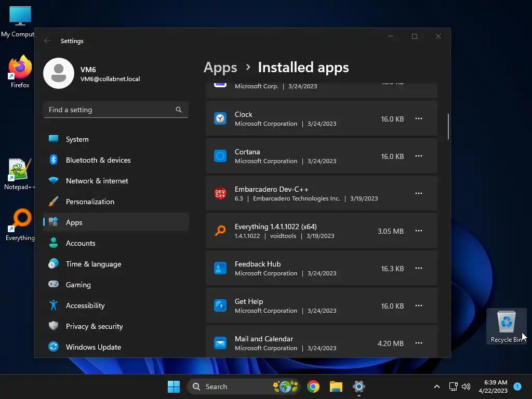Click the Feedback Hub app icon
This screenshot has height=399, width=532.
(x=220, y=269)
